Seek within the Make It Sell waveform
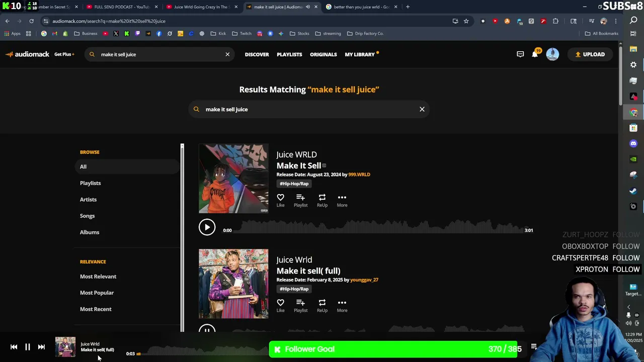This screenshot has height=362, width=644. (x=378, y=227)
